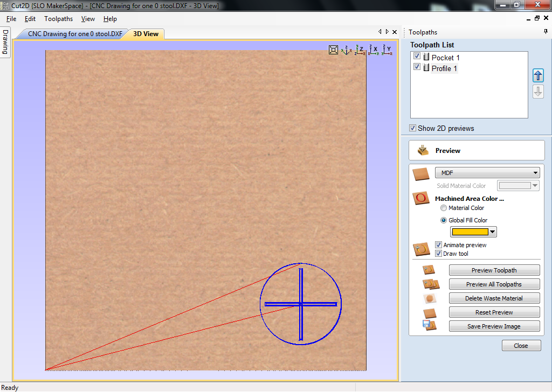The image size is (552, 392).
Task: Click icon beside Delete Waste Material
Action: coord(430,298)
